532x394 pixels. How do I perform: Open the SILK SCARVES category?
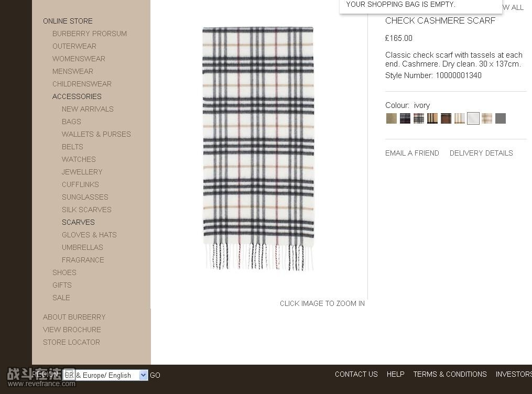[86, 210]
